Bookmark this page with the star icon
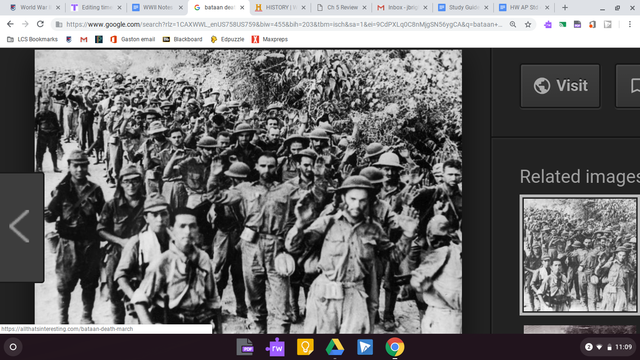Viewport: 640px width, 360px height. coord(528,24)
